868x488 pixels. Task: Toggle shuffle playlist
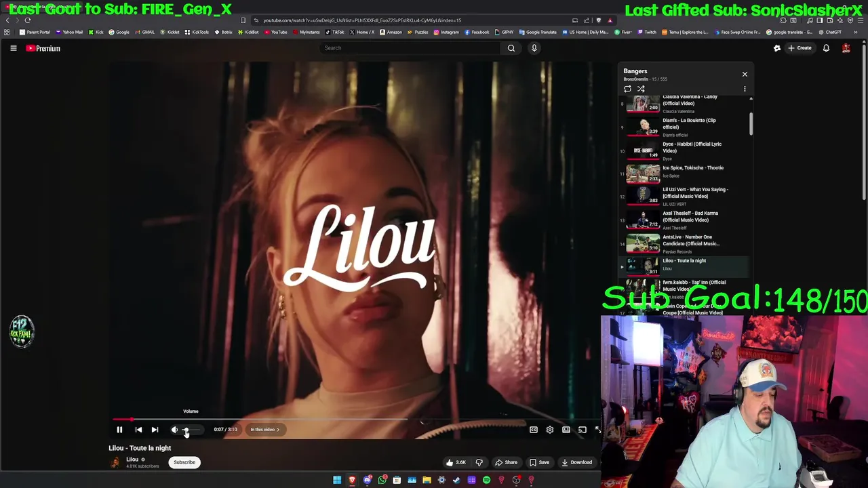pyautogui.click(x=641, y=89)
